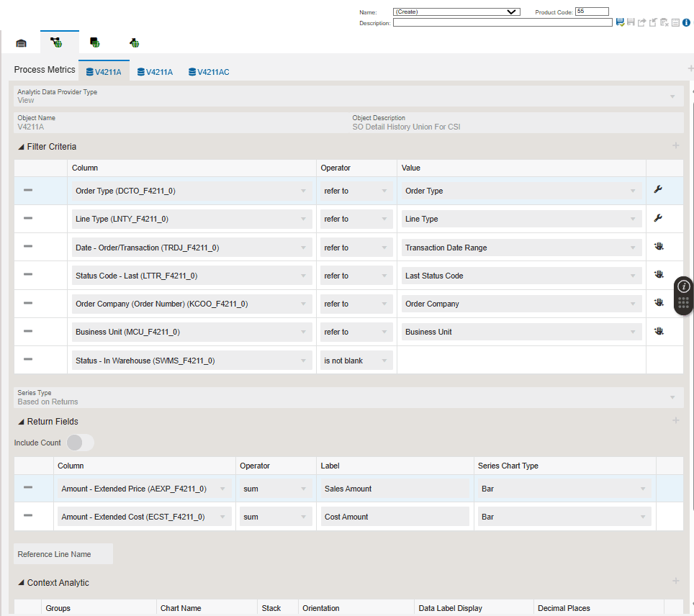Click the Reference Line Name field
The image size is (694, 616).
(63, 554)
